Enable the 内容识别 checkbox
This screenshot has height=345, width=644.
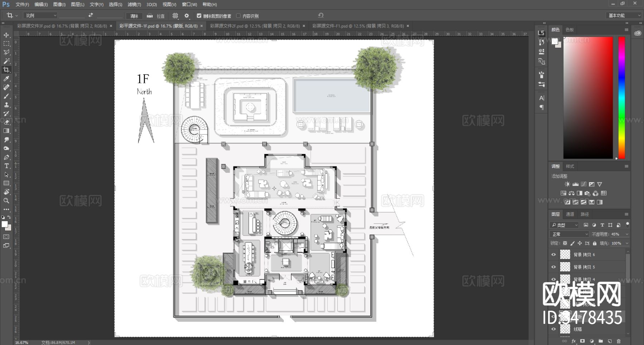[238, 16]
